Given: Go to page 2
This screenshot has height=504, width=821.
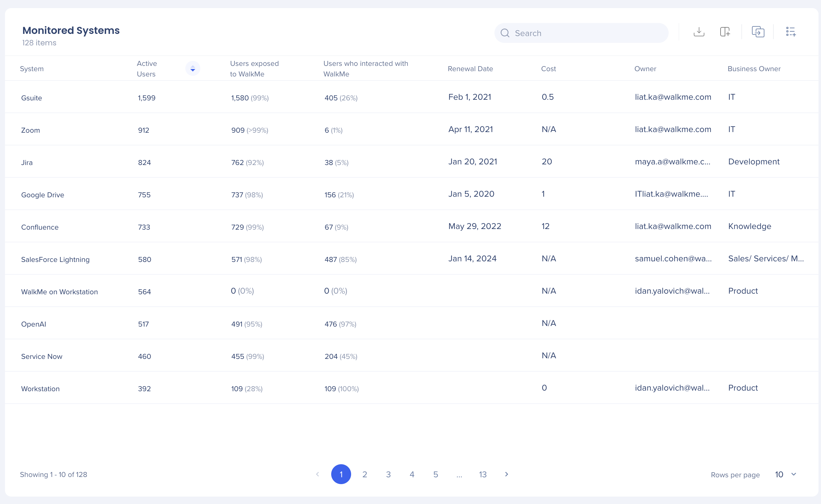Looking at the screenshot, I should [x=364, y=474].
